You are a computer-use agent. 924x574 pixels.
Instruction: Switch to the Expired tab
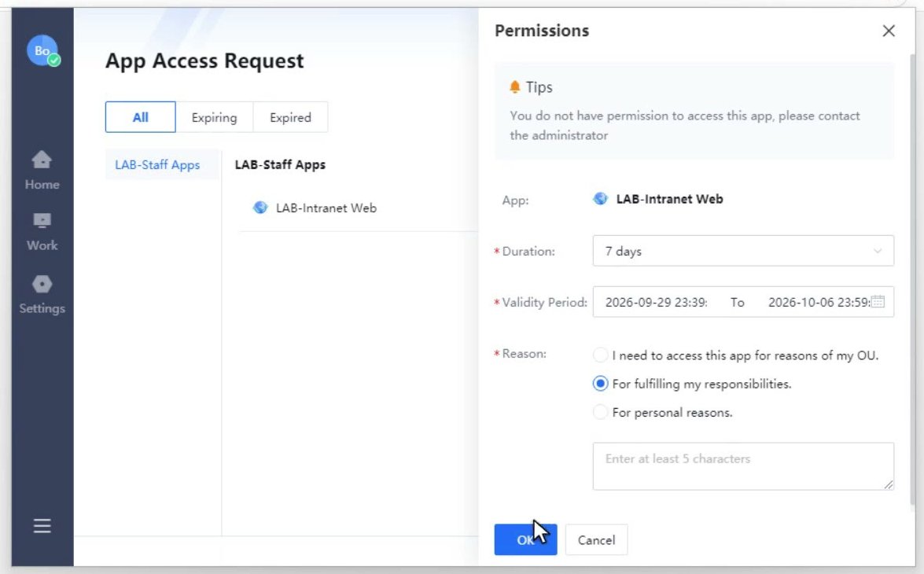290,117
